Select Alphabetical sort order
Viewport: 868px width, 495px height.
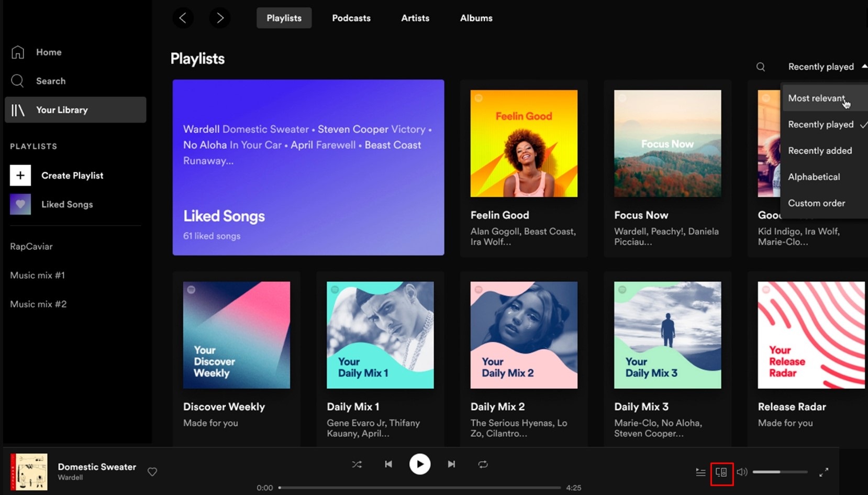[x=814, y=177]
